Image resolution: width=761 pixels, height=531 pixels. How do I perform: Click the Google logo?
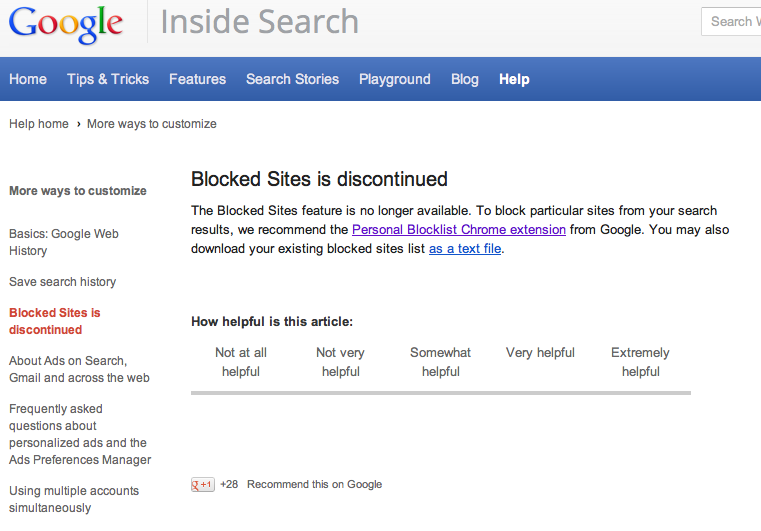66,24
